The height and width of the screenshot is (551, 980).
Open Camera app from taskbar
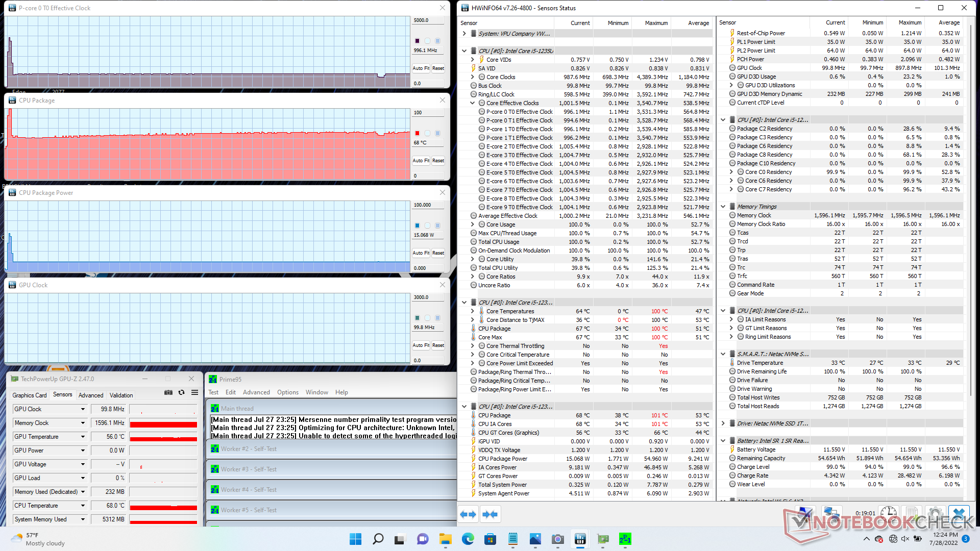pos(557,539)
